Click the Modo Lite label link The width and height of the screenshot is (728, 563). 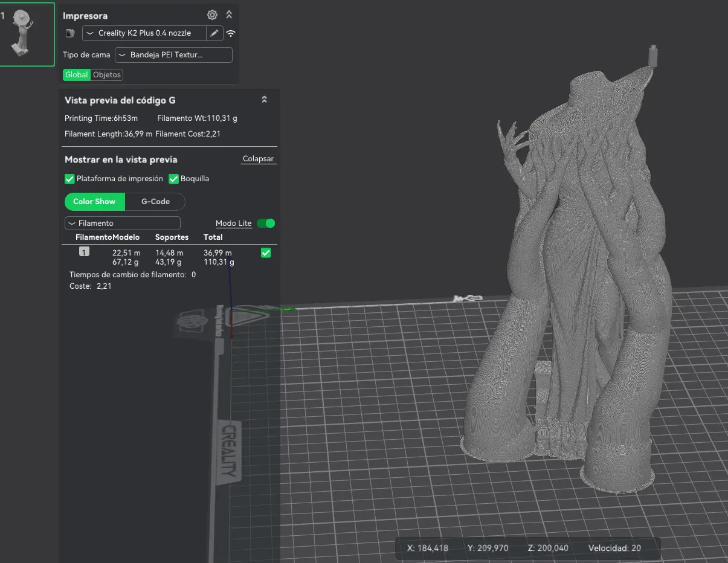point(233,224)
